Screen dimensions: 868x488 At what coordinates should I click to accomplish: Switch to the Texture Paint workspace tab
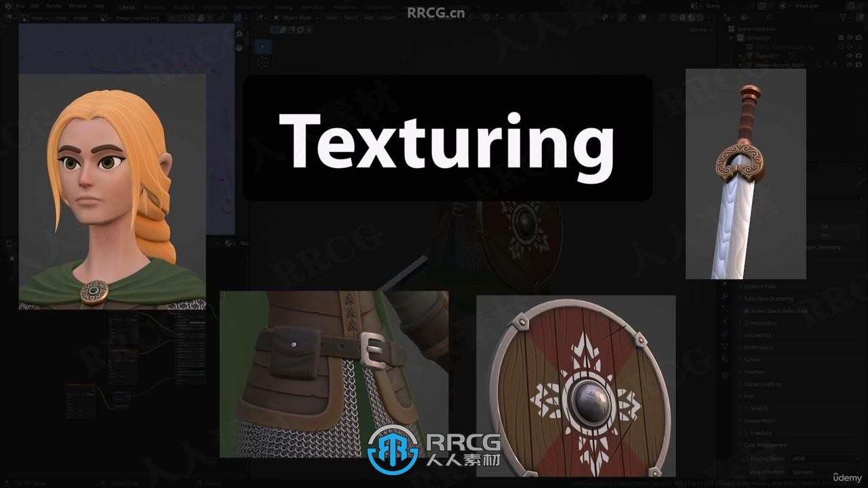250,7
